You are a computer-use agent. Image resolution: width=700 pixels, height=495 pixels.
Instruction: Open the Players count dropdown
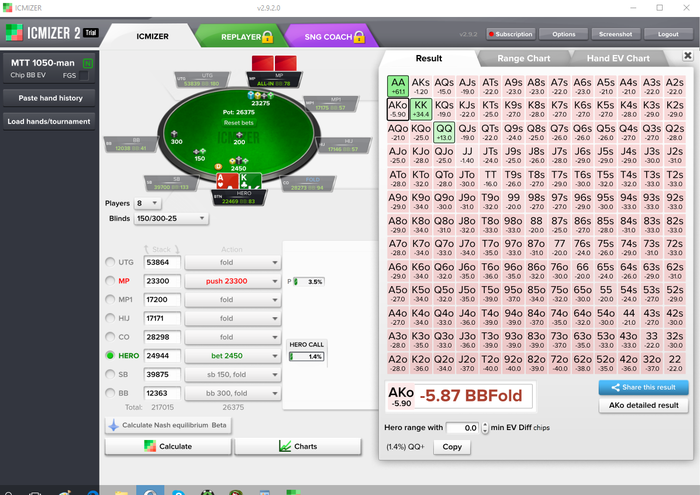click(x=147, y=203)
